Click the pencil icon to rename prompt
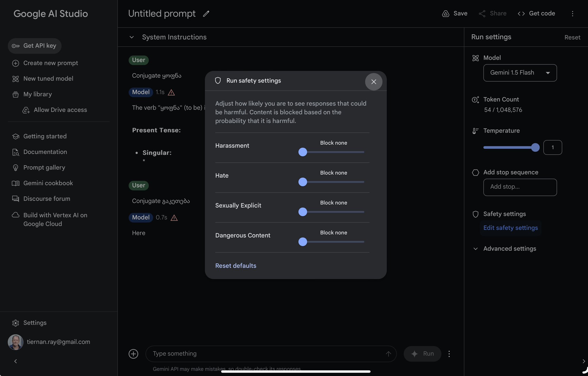The image size is (588, 376). (x=206, y=14)
